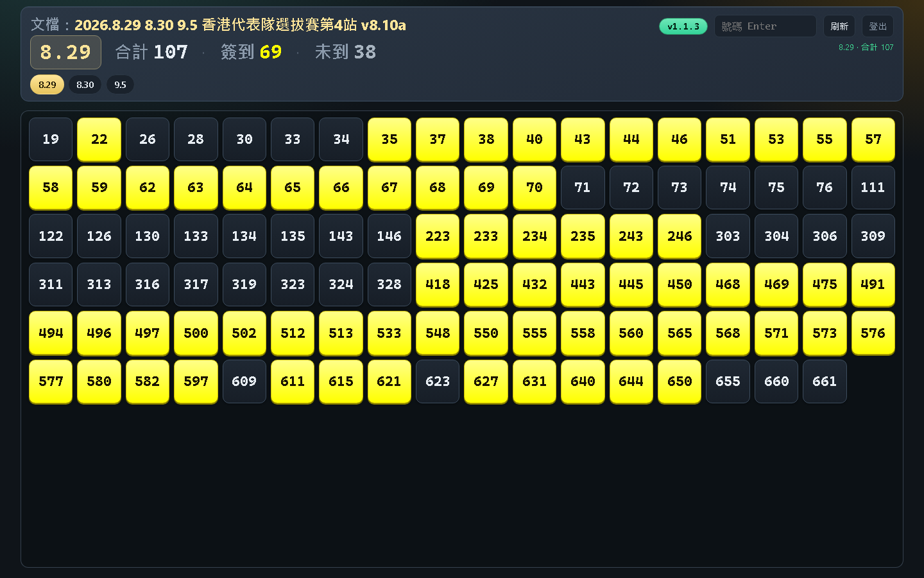
Task: Click the v1.1.3 version badge
Action: [x=683, y=26]
